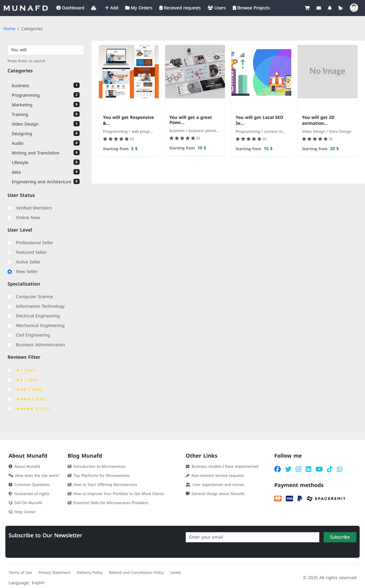Go to My Orders in navigation
Image resolution: width=365 pixels, height=588 pixels.
pos(139,8)
